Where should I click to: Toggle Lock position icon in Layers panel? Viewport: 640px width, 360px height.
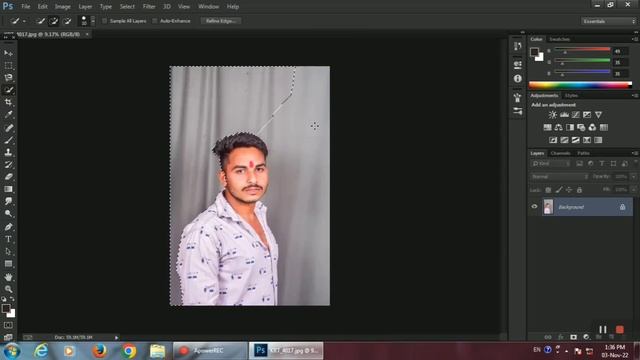click(569, 190)
